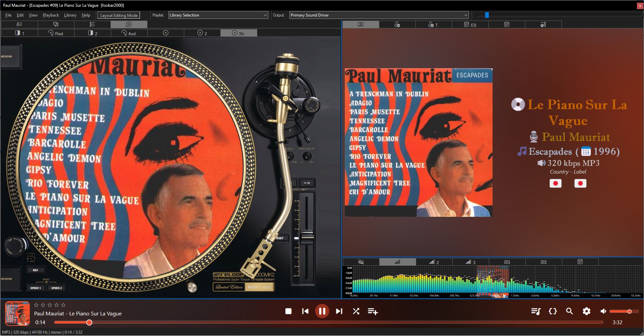
Task: Click the disc icon beside song title
Action: coord(518,105)
